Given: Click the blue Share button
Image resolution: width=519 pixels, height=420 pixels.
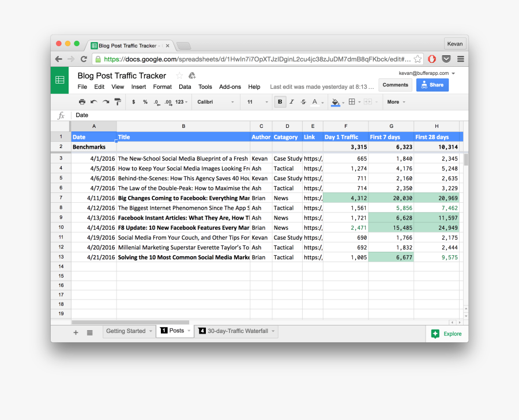Looking at the screenshot, I should [432, 85].
